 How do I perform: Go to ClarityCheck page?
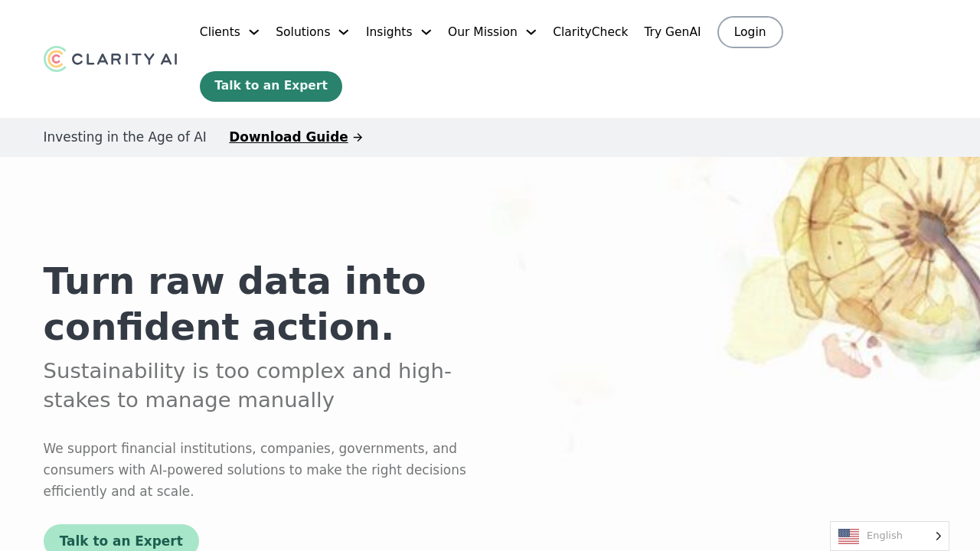[590, 32]
